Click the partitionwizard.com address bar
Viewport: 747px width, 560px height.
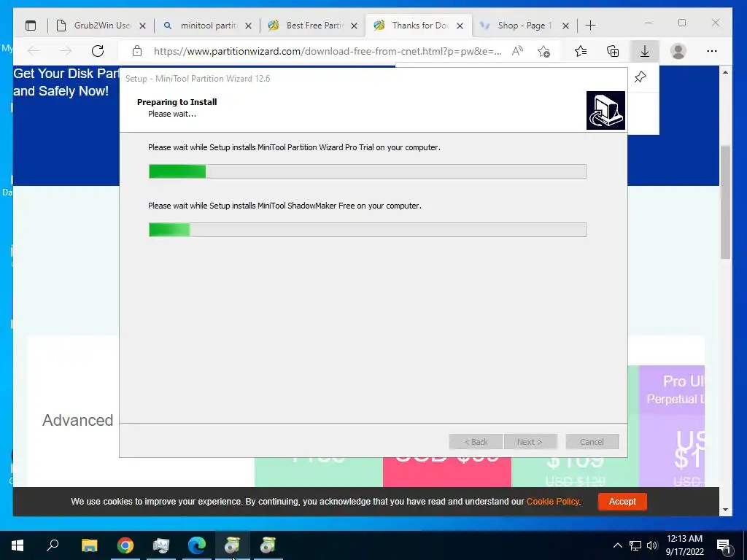(x=328, y=52)
